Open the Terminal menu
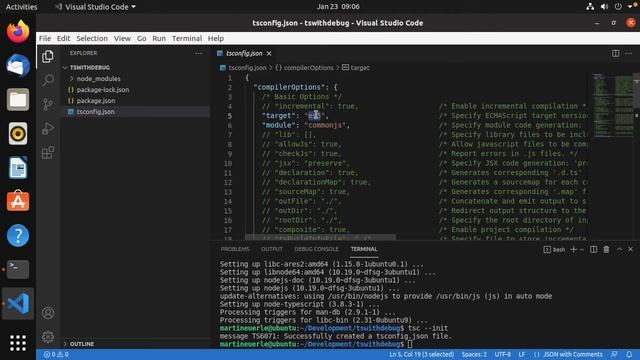This screenshot has width=640, height=360. [187, 38]
